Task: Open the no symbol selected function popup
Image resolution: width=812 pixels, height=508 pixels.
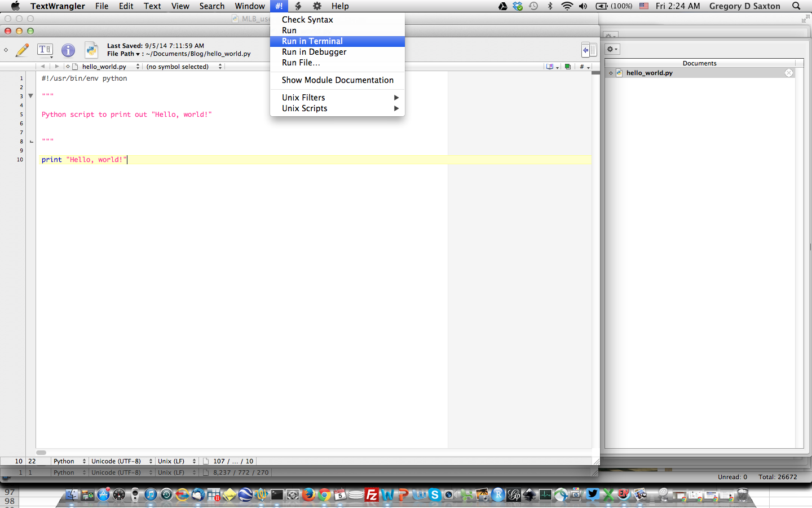Action: pyautogui.click(x=184, y=67)
